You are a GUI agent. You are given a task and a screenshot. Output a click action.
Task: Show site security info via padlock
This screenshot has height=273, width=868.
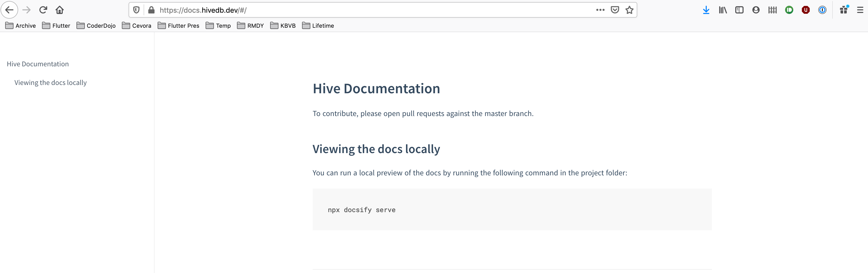pyautogui.click(x=152, y=10)
